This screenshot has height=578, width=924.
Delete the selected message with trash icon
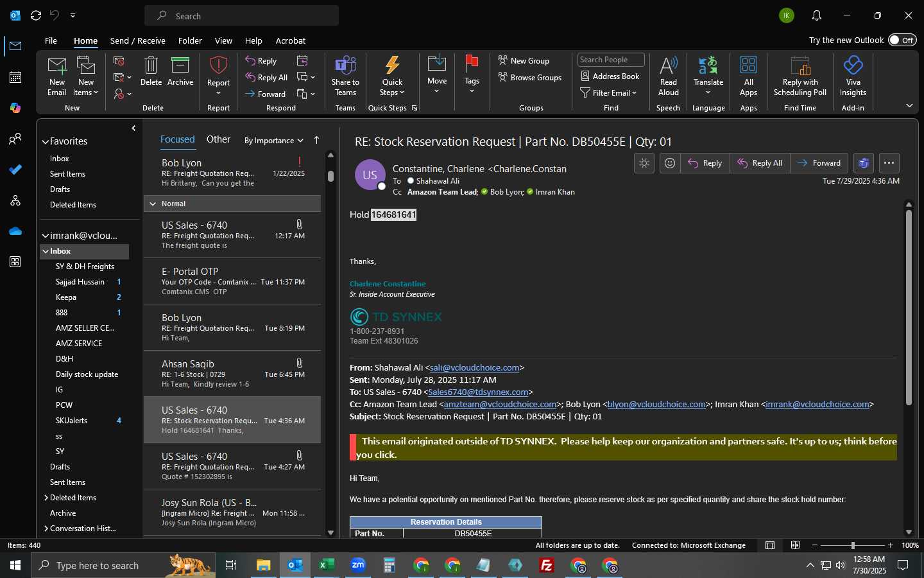click(x=151, y=71)
